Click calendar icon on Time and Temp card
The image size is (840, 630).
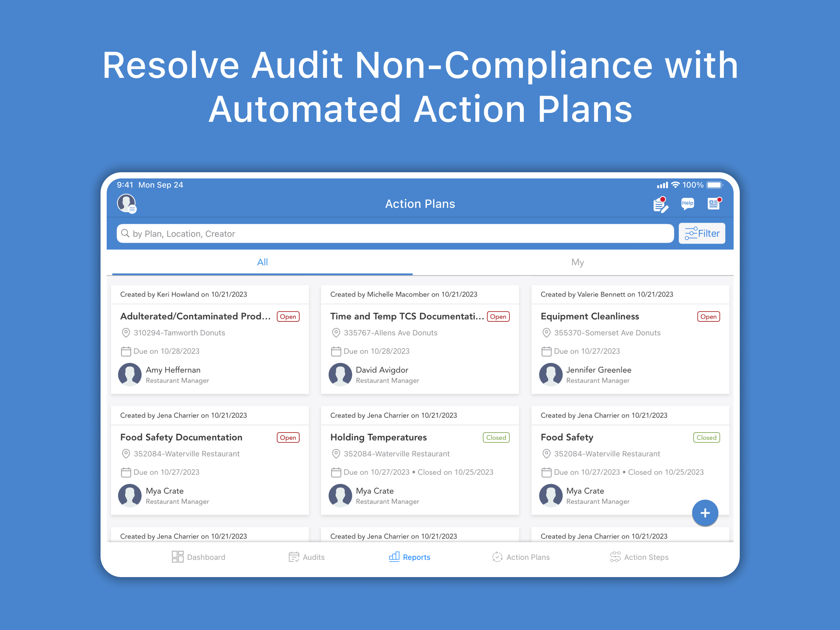[x=336, y=352]
